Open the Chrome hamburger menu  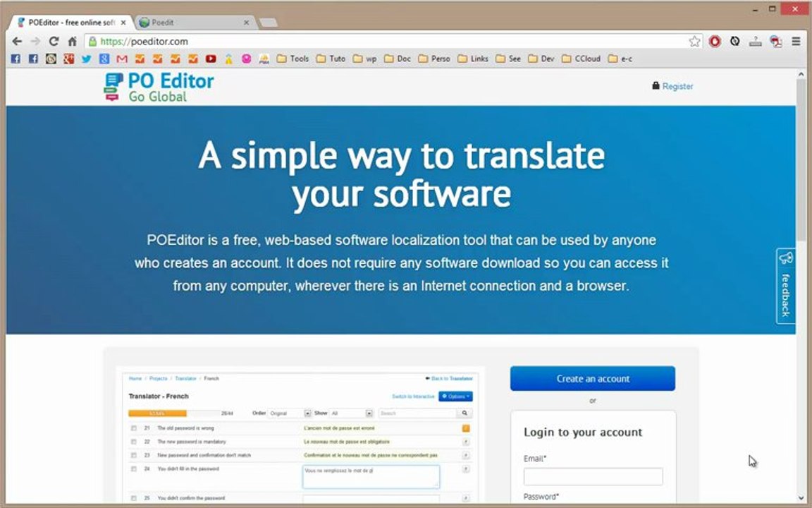[x=796, y=41]
